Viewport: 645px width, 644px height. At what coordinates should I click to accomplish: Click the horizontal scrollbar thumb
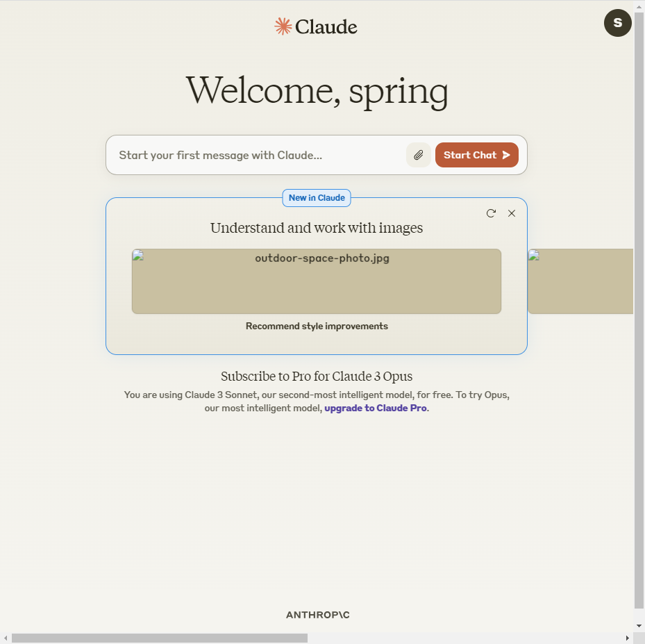coord(160,638)
